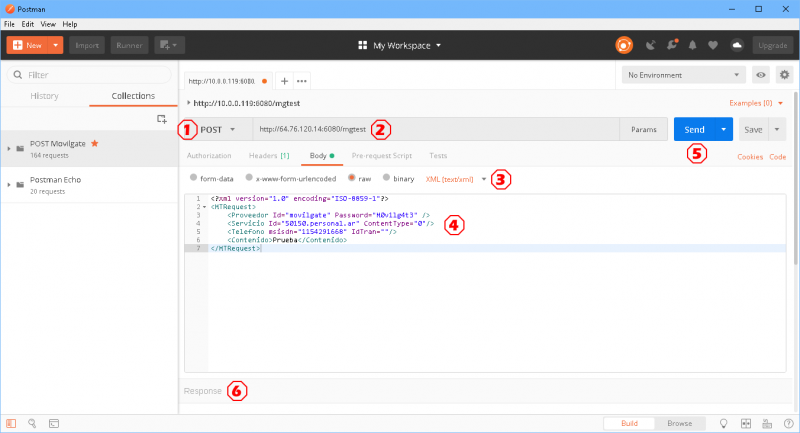Toggle sidebar icon in status bar
Image resolution: width=800 pixels, height=433 pixels.
(11, 423)
